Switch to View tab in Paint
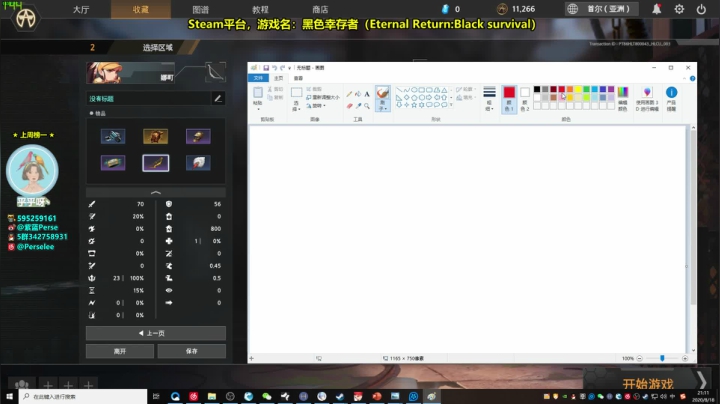Viewport: 720px width, 404px height. tap(298, 78)
